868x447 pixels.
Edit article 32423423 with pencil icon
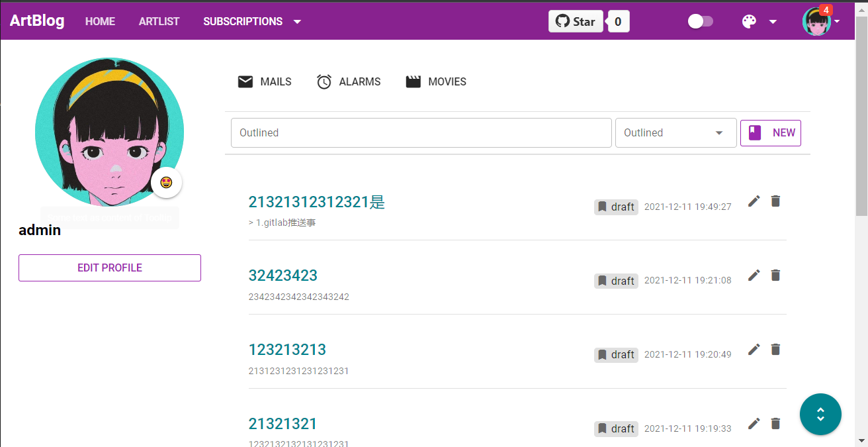point(754,275)
